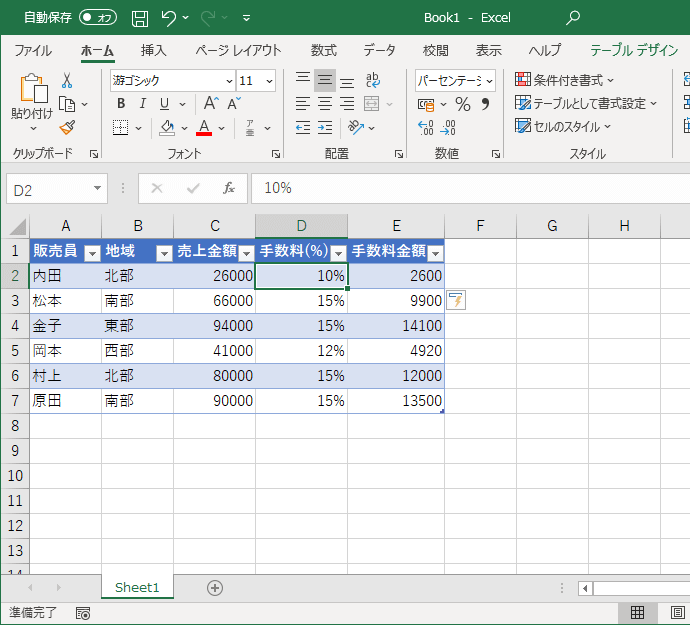Click the fx insert function icon
Viewport: 690px width, 625px height.
point(228,188)
